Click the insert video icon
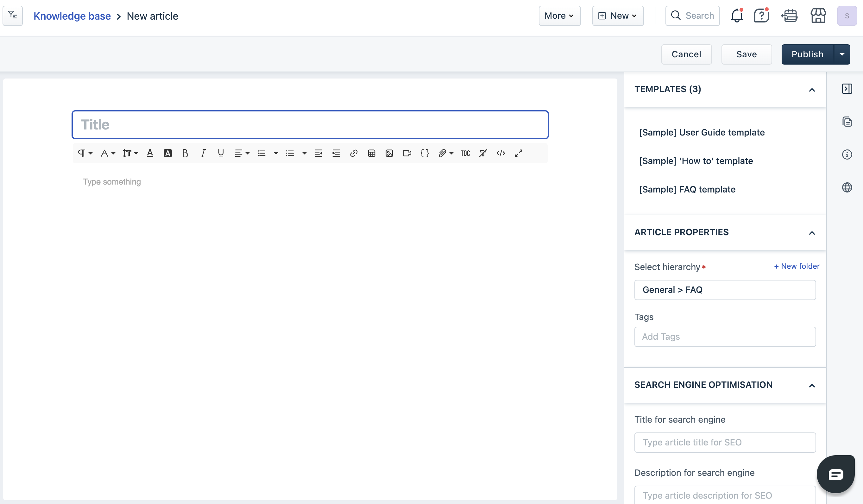The width and height of the screenshot is (863, 504). click(x=407, y=153)
